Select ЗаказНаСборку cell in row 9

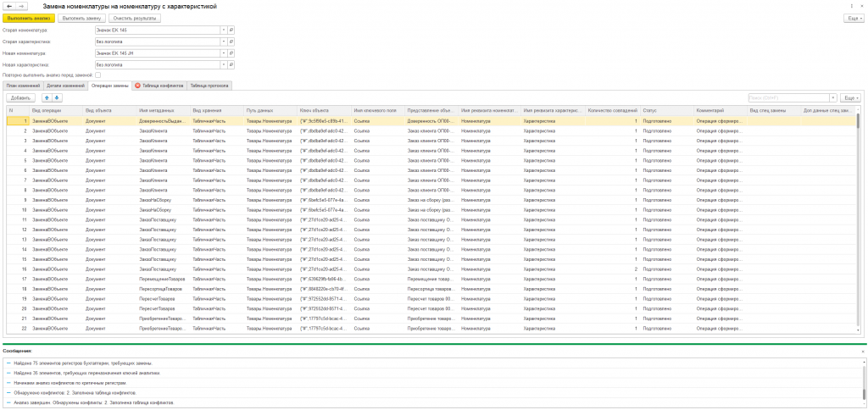[x=163, y=200]
